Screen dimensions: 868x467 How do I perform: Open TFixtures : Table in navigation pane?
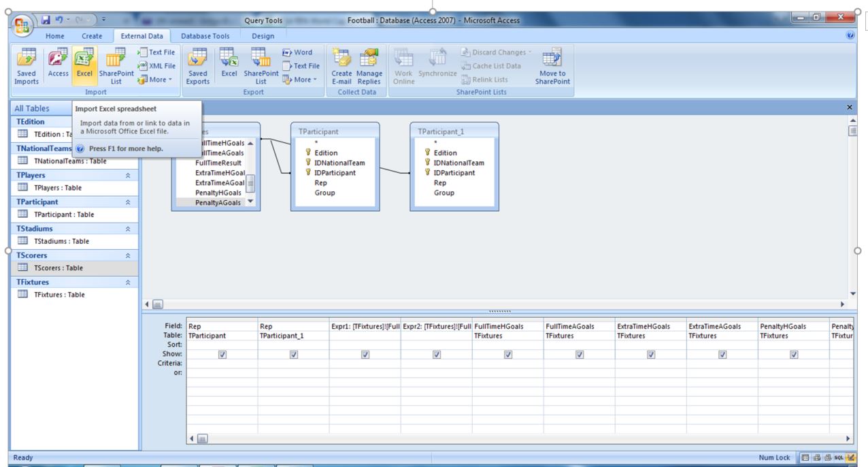coord(59,295)
